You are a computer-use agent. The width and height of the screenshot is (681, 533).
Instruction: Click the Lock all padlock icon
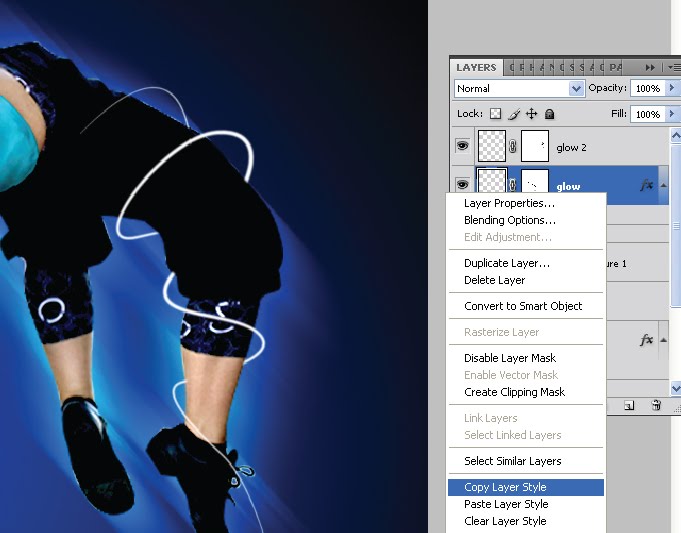(x=549, y=114)
